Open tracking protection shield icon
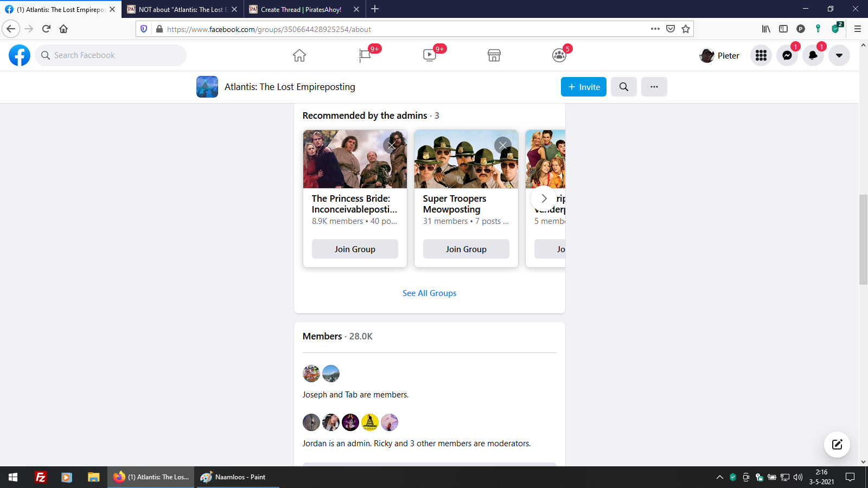868x488 pixels. tap(144, 29)
